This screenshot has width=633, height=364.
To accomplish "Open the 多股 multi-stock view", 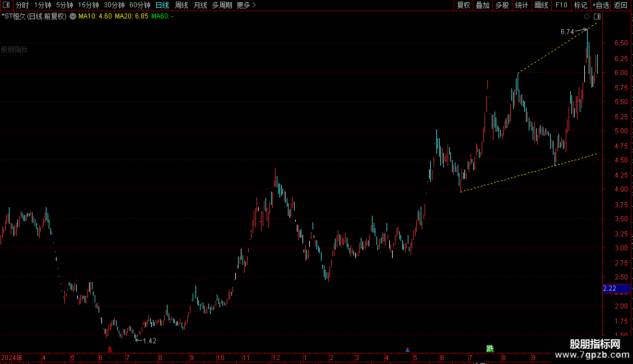I will pos(502,5).
